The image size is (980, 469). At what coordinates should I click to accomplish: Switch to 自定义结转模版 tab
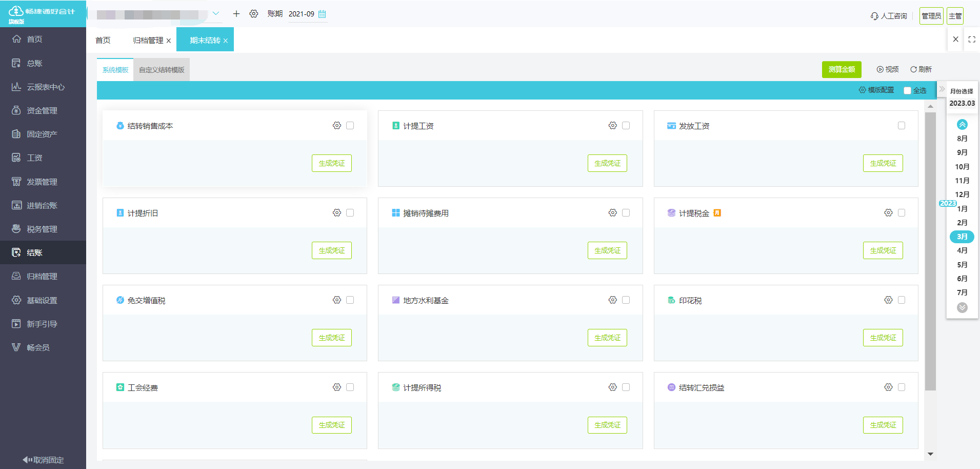coord(162,70)
